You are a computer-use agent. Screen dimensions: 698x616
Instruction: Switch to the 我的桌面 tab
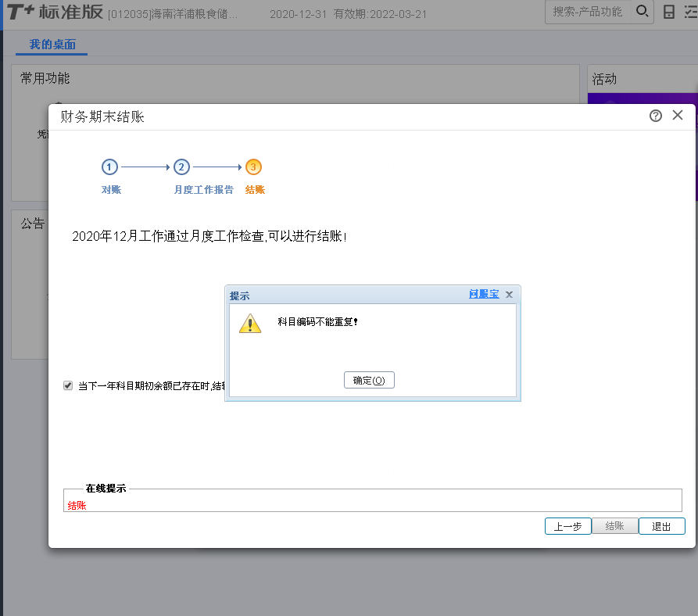[x=52, y=45]
